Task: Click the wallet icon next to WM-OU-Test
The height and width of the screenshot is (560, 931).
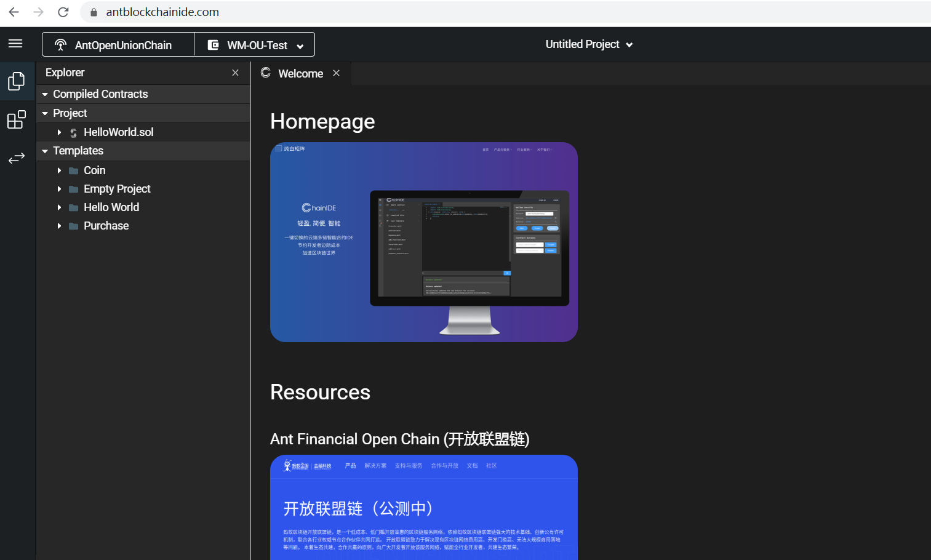Action: click(x=213, y=45)
